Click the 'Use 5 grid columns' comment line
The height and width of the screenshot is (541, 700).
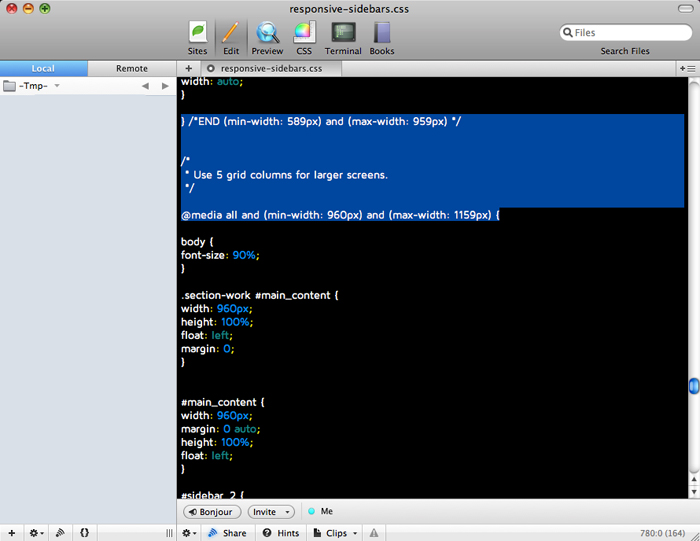pos(286,175)
